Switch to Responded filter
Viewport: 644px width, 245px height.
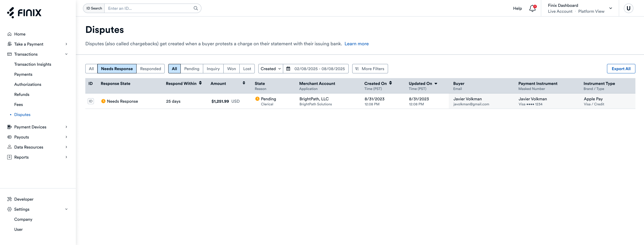(150, 69)
